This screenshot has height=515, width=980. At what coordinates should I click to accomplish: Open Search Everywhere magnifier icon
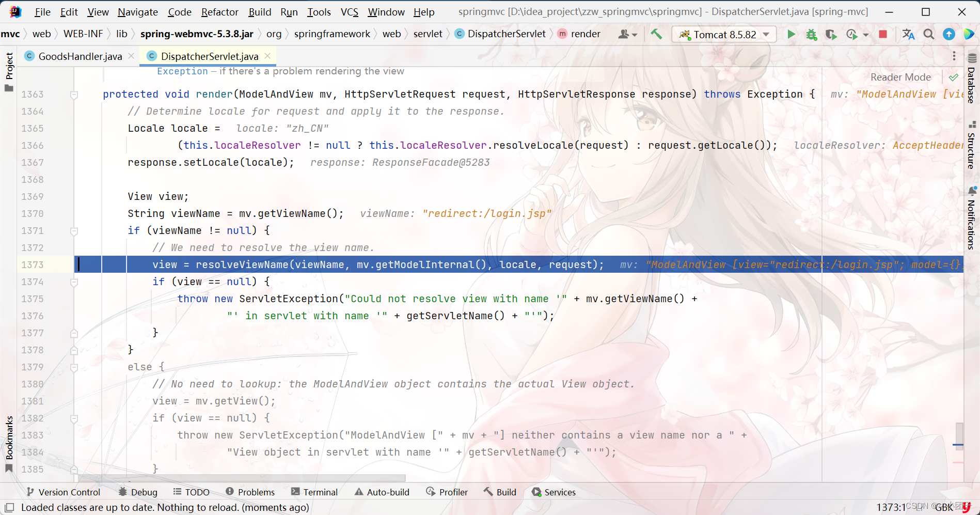pos(928,34)
